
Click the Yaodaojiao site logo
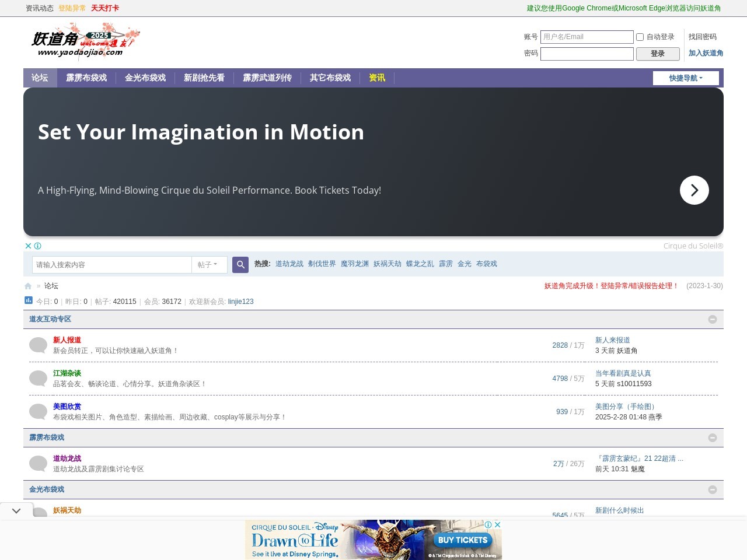point(85,41)
